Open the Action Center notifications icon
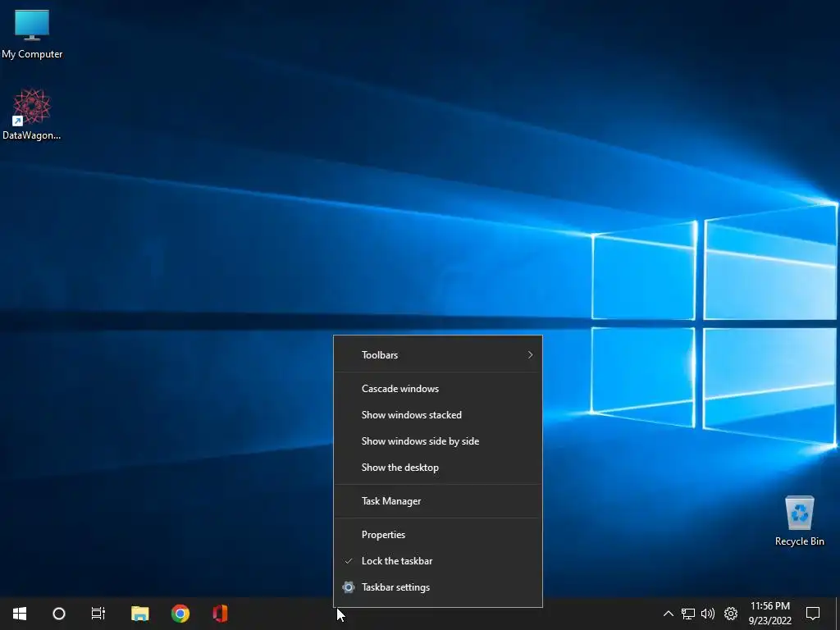The height and width of the screenshot is (630, 840). pyautogui.click(x=813, y=614)
